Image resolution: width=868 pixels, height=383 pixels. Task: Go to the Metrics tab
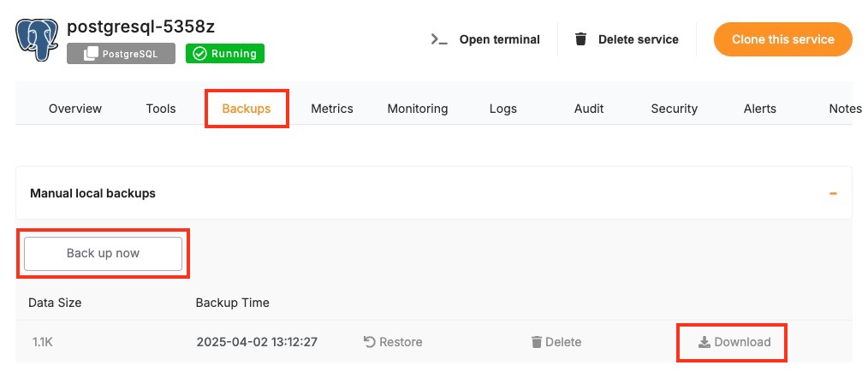[332, 109]
